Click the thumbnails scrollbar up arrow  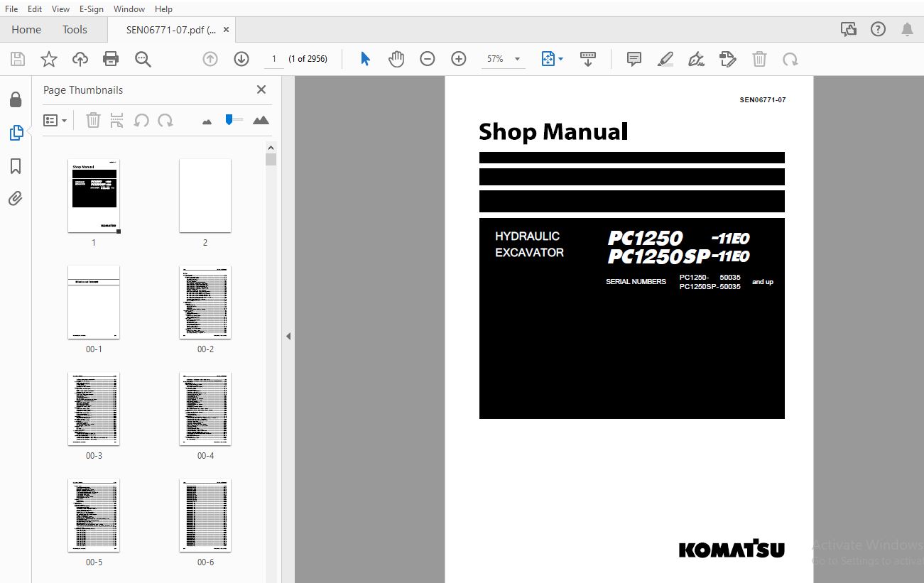coord(271,147)
